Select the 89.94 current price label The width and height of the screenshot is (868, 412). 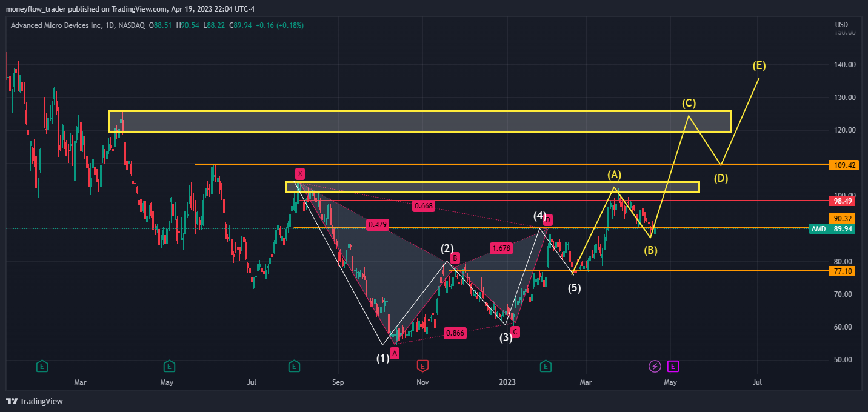(843, 228)
